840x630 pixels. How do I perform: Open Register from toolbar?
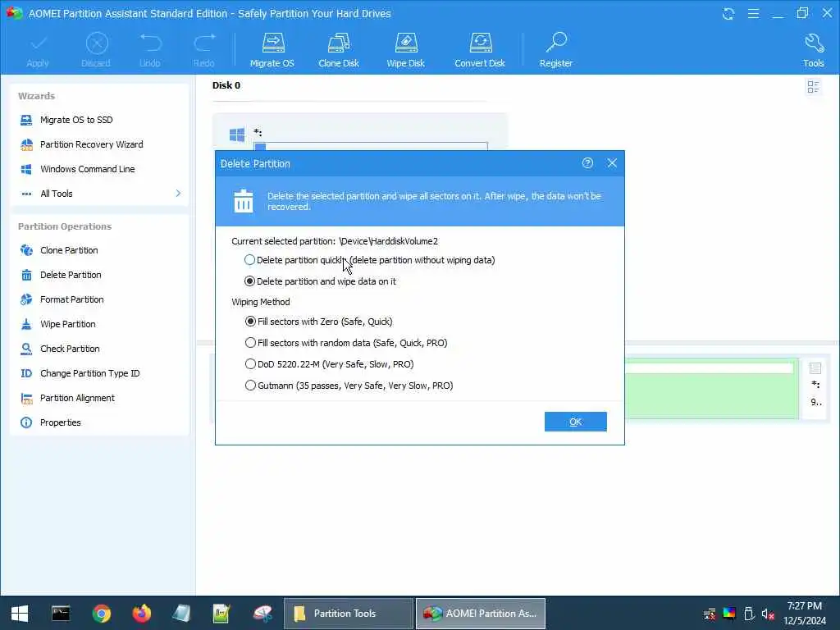pos(556,50)
